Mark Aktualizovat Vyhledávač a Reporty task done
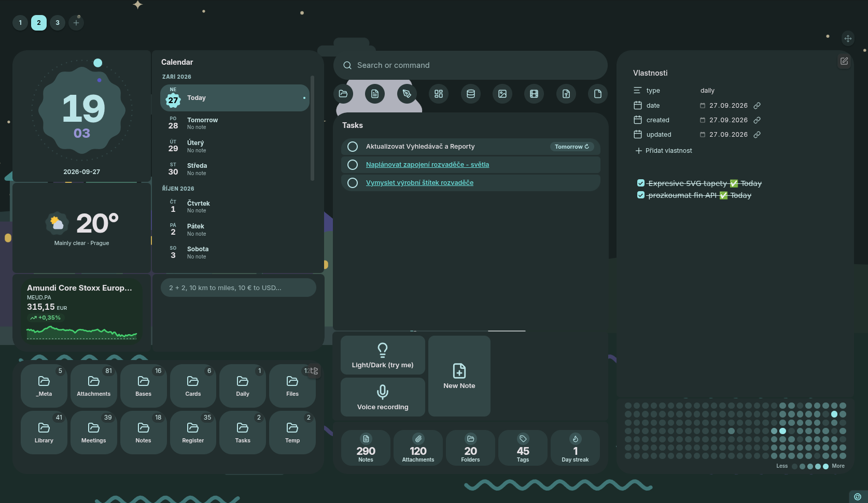This screenshot has width=868, height=503. (x=353, y=147)
